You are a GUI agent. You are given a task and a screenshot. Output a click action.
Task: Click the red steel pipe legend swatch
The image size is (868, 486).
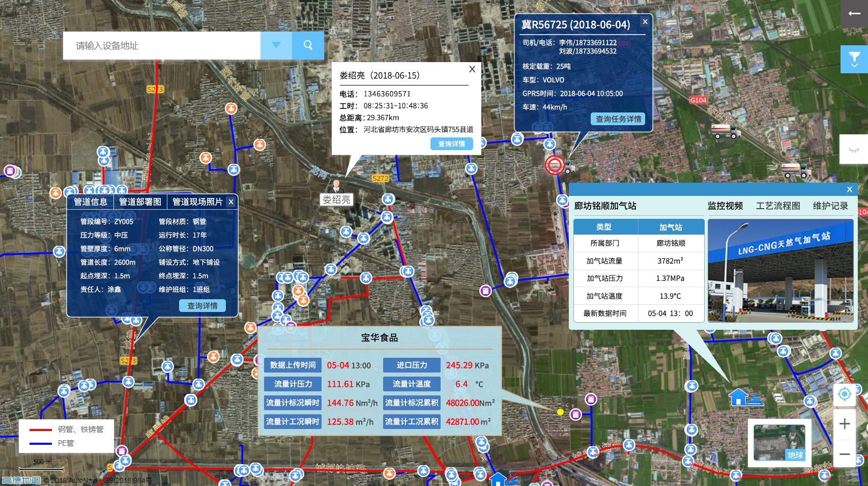pyautogui.click(x=41, y=430)
